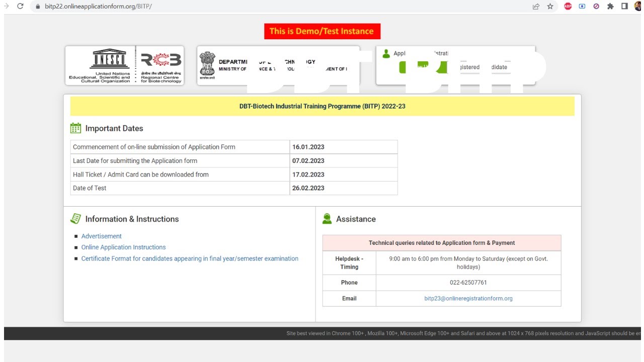
Task: Click the helpdesk phone number 022-62507761
Action: (468, 283)
